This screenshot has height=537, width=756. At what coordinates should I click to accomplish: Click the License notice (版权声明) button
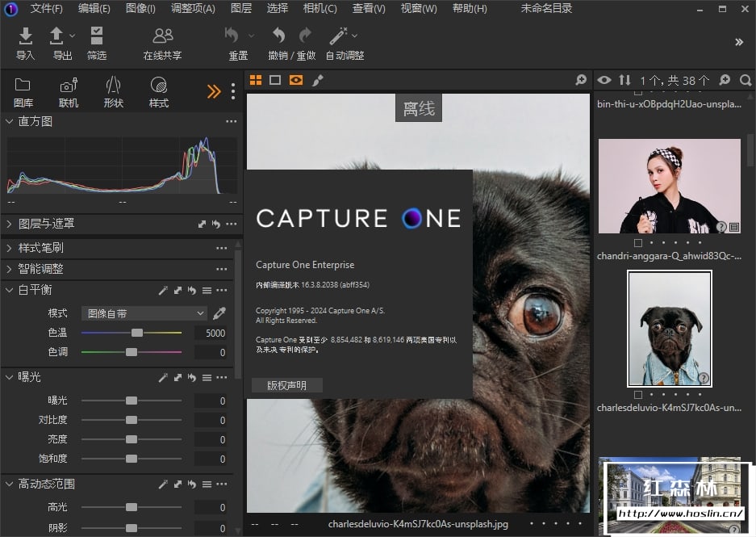(x=286, y=385)
